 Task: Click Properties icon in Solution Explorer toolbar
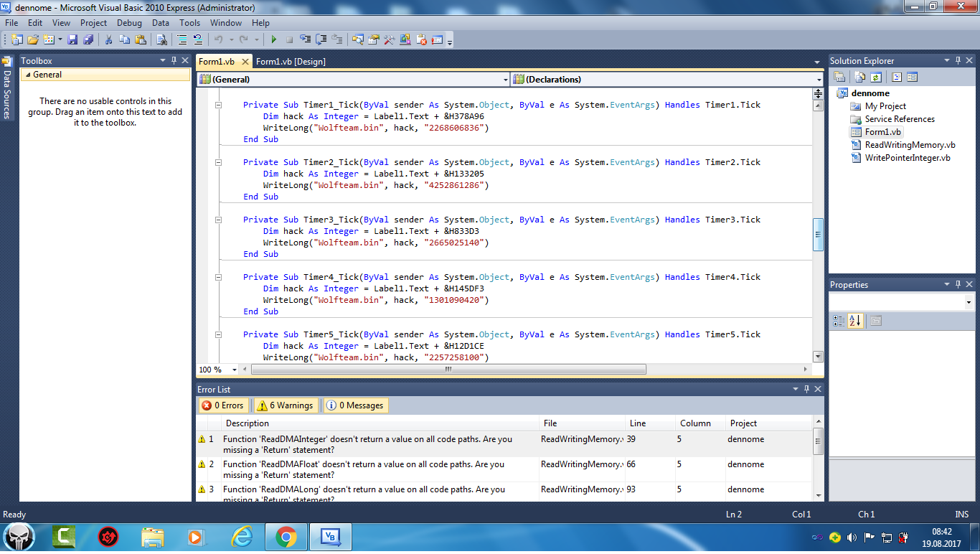pos(839,77)
